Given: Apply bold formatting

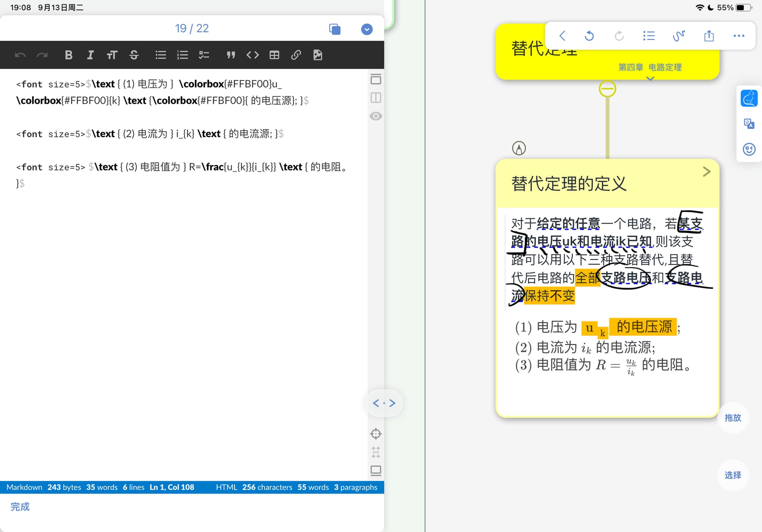Looking at the screenshot, I should pos(68,55).
